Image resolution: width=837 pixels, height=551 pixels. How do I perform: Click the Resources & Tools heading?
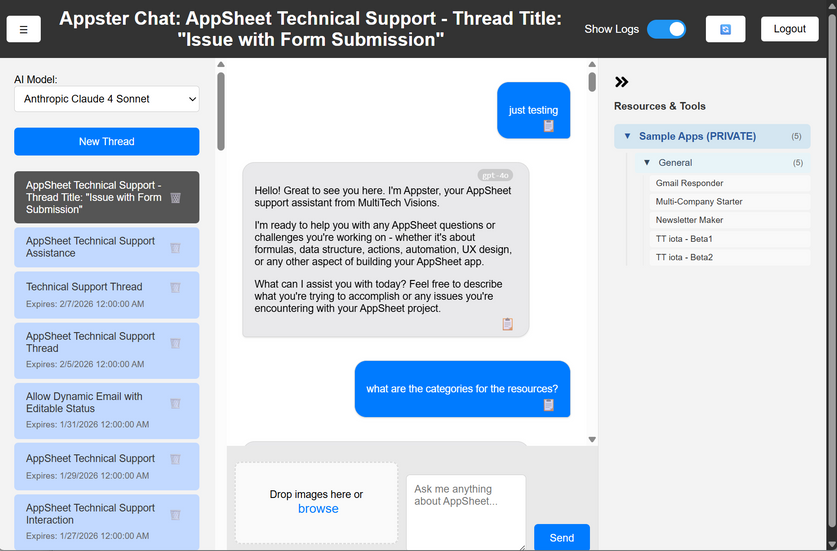pos(660,106)
